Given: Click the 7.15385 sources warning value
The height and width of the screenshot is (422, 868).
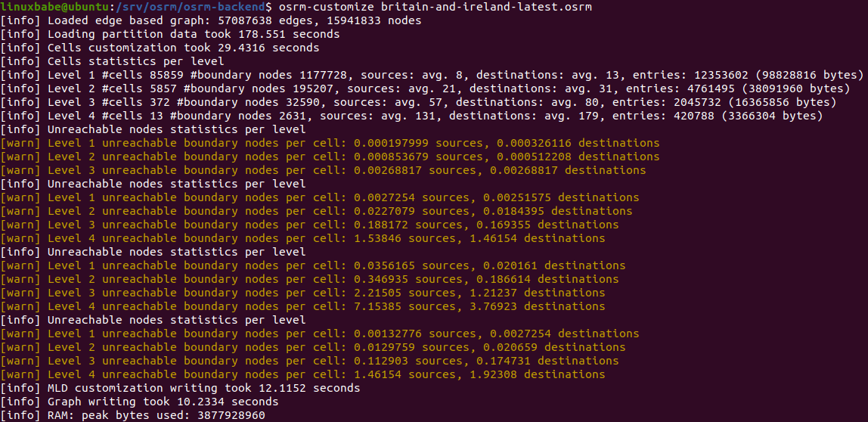Looking at the screenshot, I should [x=391, y=306].
